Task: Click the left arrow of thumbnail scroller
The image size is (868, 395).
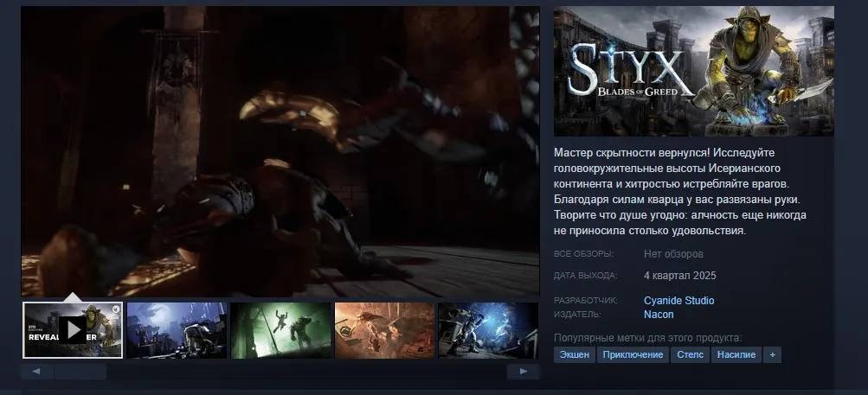Action: point(36,371)
